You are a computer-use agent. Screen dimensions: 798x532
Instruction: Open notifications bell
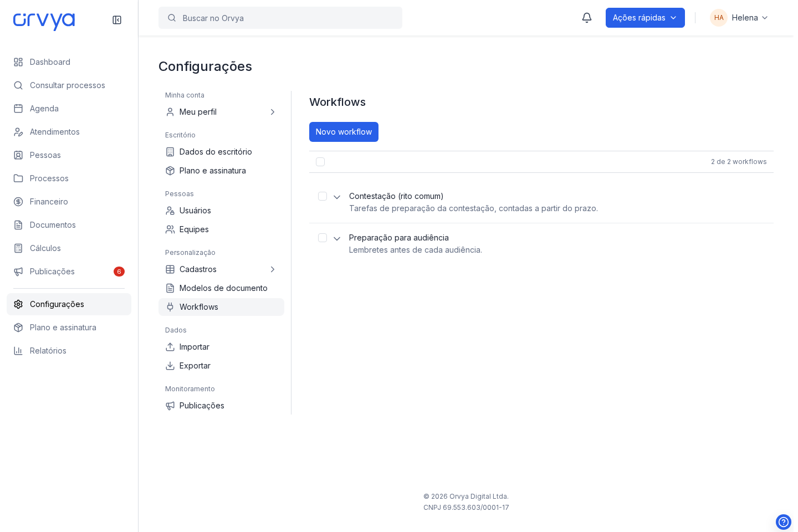[587, 18]
